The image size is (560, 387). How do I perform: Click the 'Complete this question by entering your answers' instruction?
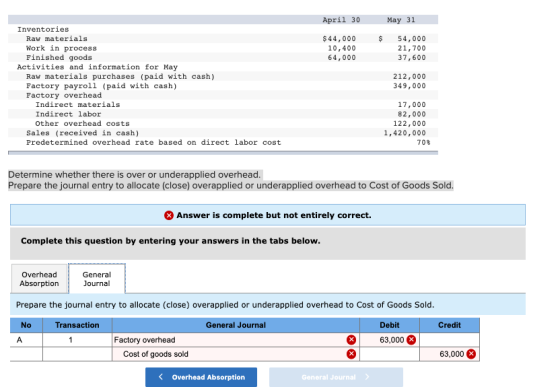pos(170,241)
